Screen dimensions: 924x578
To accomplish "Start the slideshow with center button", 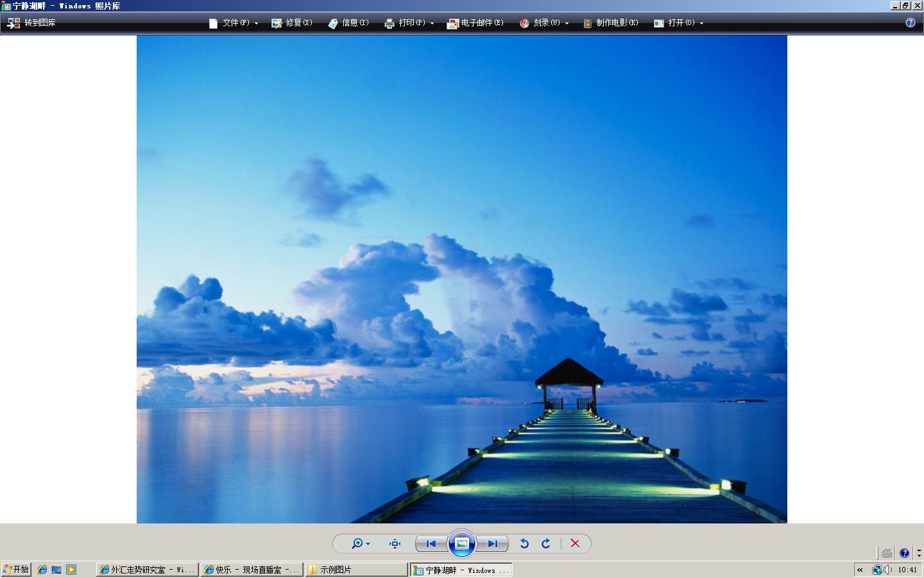I will (461, 543).
